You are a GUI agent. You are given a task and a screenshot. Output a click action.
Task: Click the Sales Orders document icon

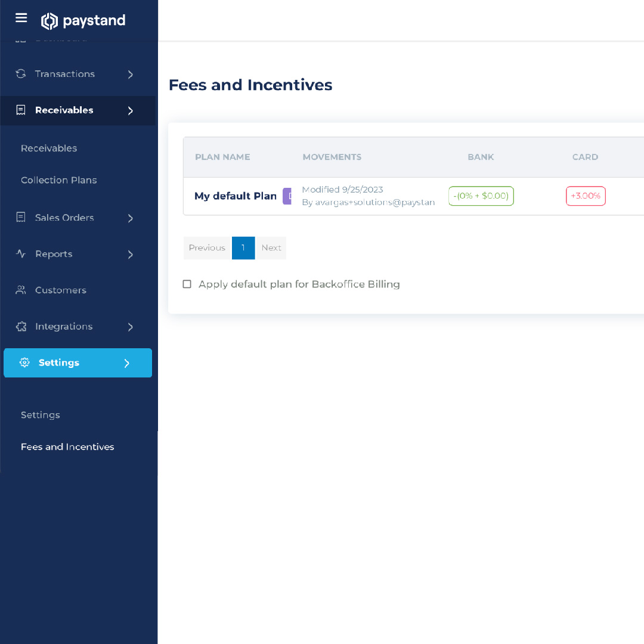[x=21, y=218]
